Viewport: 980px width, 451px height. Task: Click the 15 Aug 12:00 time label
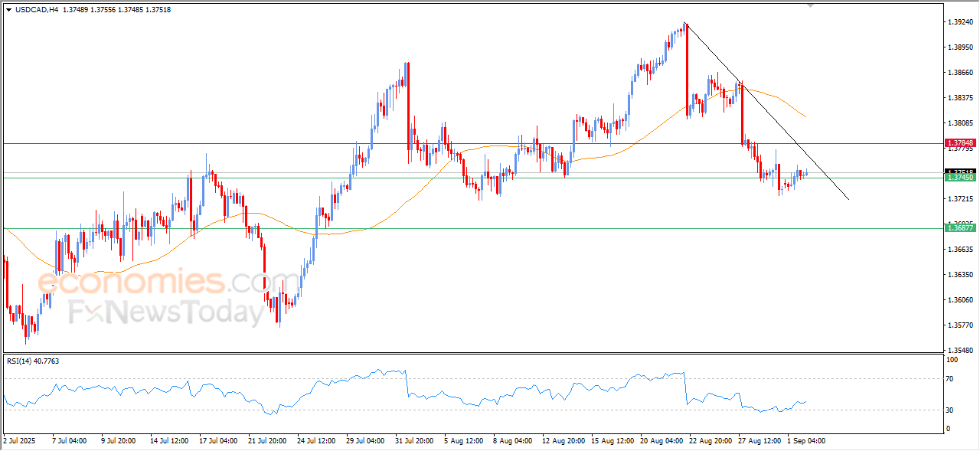pos(611,441)
